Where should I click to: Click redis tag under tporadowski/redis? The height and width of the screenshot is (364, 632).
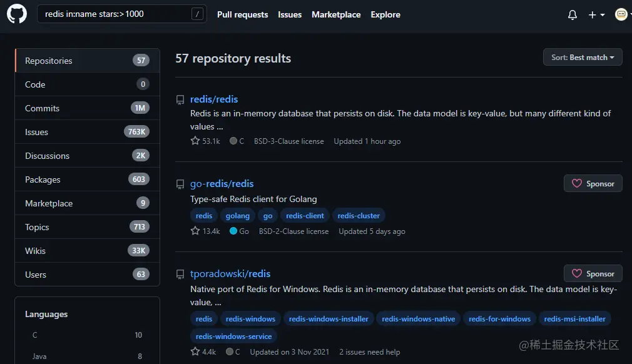click(204, 318)
